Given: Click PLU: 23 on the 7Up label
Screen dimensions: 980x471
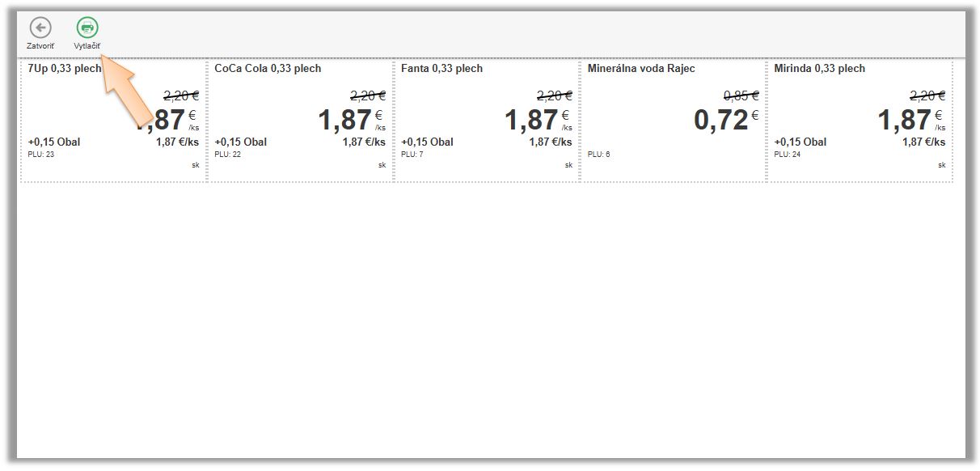Looking at the screenshot, I should [41, 154].
